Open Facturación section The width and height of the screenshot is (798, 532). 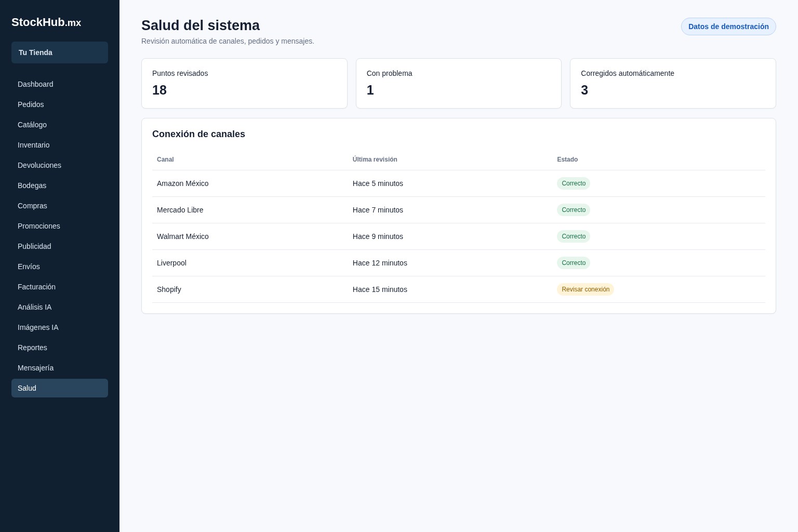60,287
